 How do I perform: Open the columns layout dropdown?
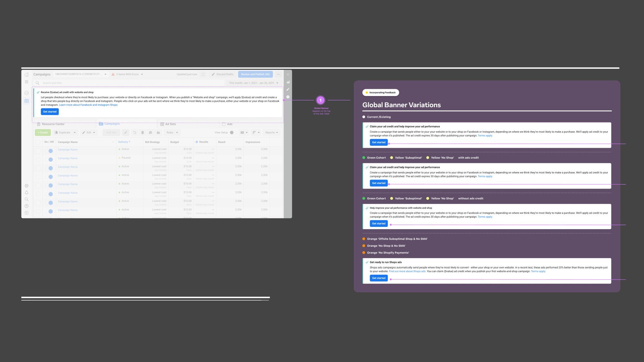pyautogui.click(x=244, y=133)
